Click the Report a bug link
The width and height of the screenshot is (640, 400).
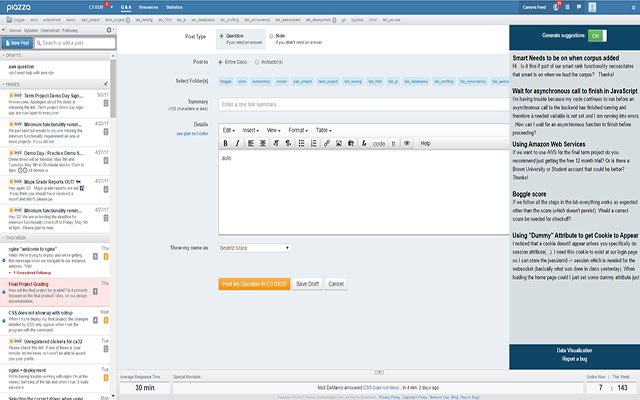point(574,359)
